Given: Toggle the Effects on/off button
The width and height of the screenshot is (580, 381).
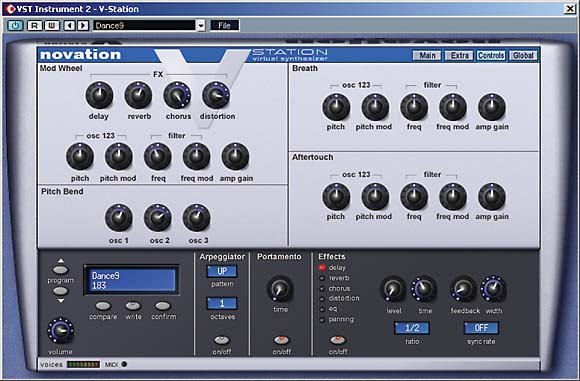Looking at the screenshot, I should click(338, 340).
